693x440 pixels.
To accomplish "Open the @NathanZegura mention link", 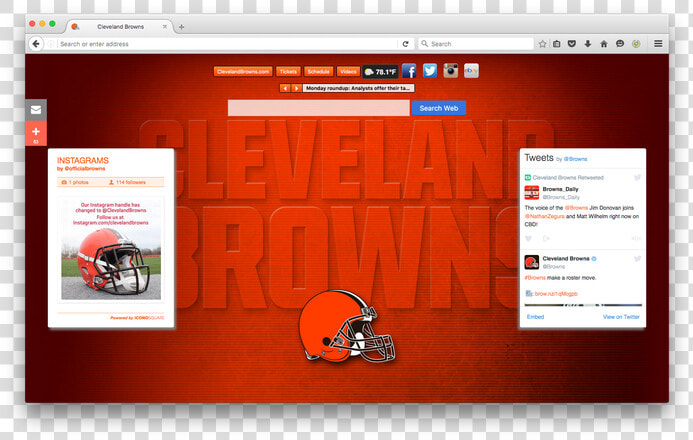I will (544, 216).
